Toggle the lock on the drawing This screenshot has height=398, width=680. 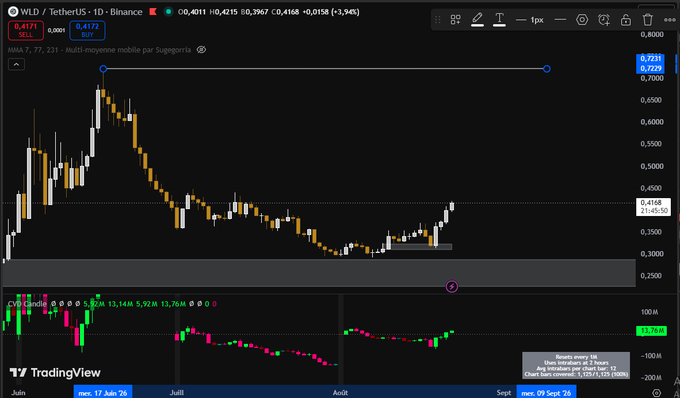(x=626, y=20)
